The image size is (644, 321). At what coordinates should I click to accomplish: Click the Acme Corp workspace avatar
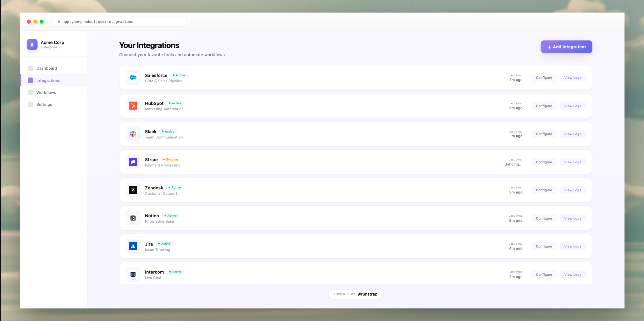(32, 44)
